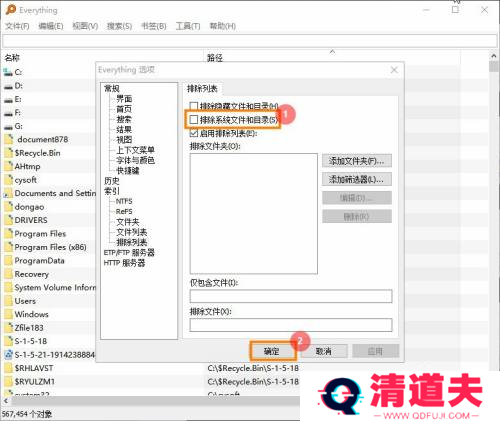Select the Windows folder icon
Viewport: 500px width, 421px height.
[9, 314]
